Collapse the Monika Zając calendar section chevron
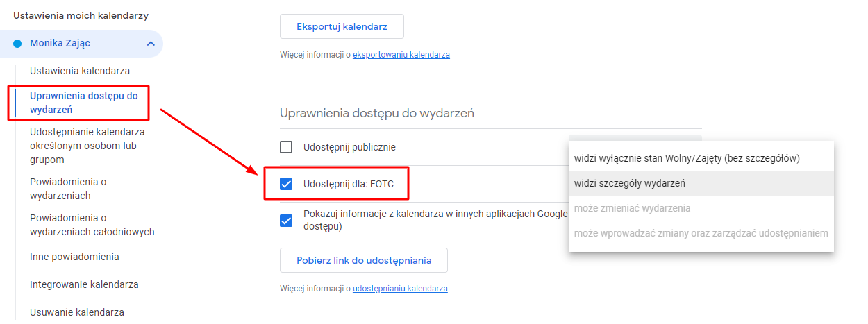 (151, 44)
